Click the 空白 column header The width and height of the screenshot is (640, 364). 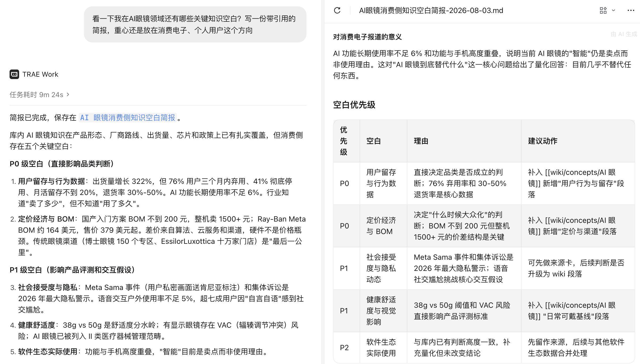pyautogui.click(x=383, y=141)
